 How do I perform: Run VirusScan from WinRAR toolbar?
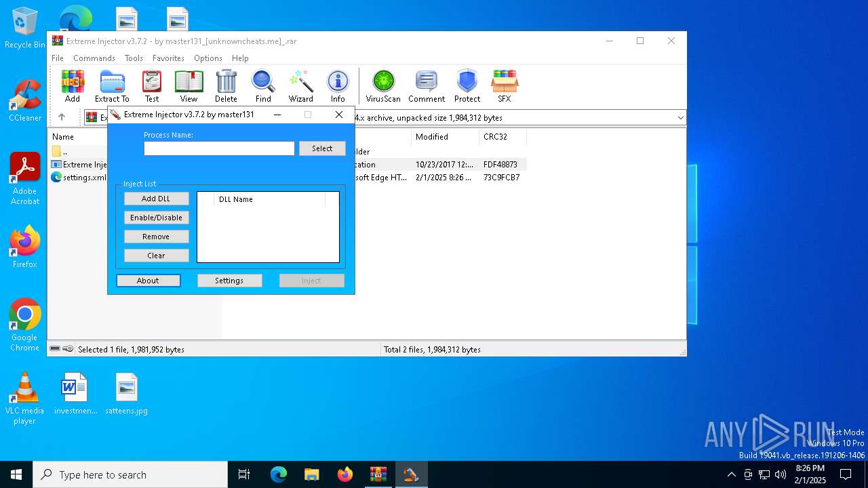pos(383,86)
